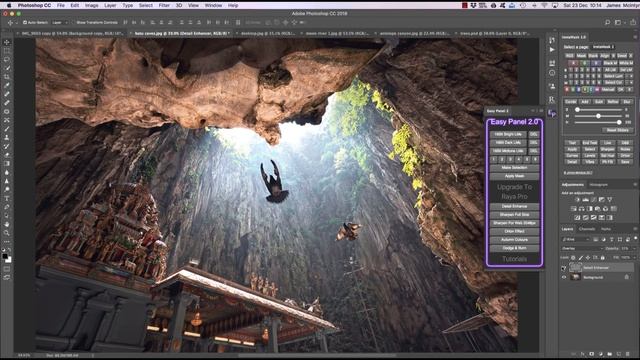Toggle Show Transform Controls checkbox

click(x=74, y=22)
